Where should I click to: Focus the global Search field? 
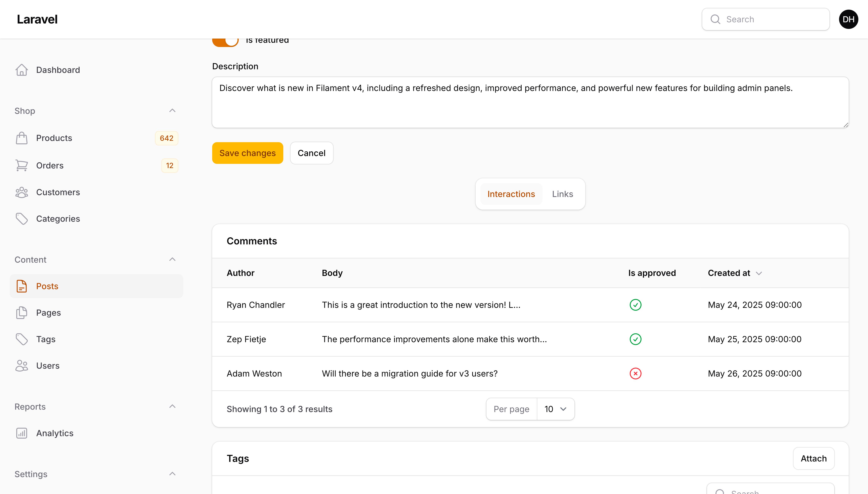766,19
